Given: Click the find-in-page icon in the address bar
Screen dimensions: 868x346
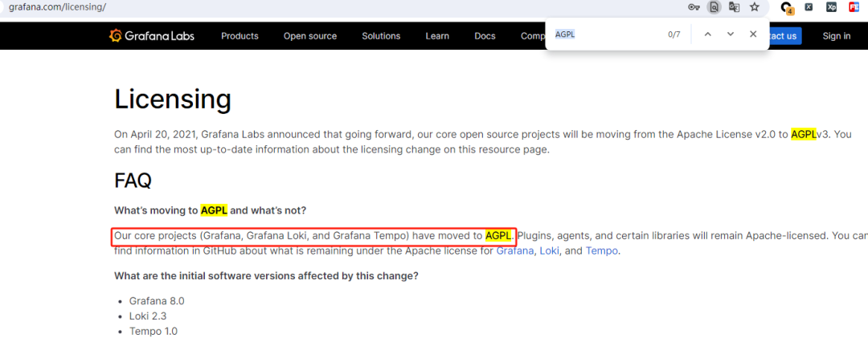Looking at the screenshot, I should coord(714,7).
